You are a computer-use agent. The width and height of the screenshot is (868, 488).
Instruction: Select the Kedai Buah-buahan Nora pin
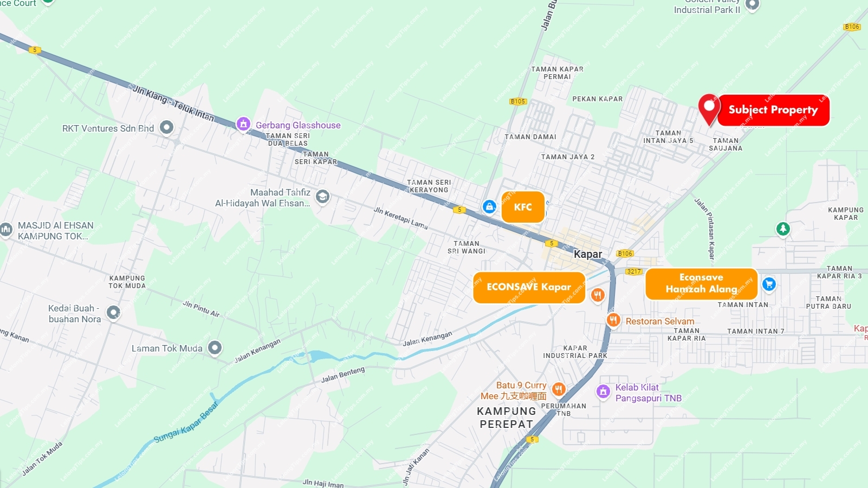coord(113,313)
